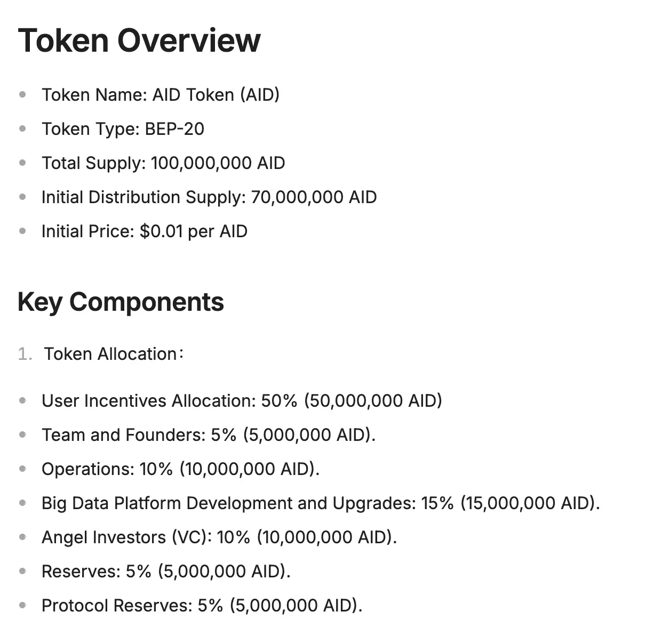Click the Token Name: AID Token line
Image resolution: width=654 pixels, height=644 pixels.
coord(161,95)
